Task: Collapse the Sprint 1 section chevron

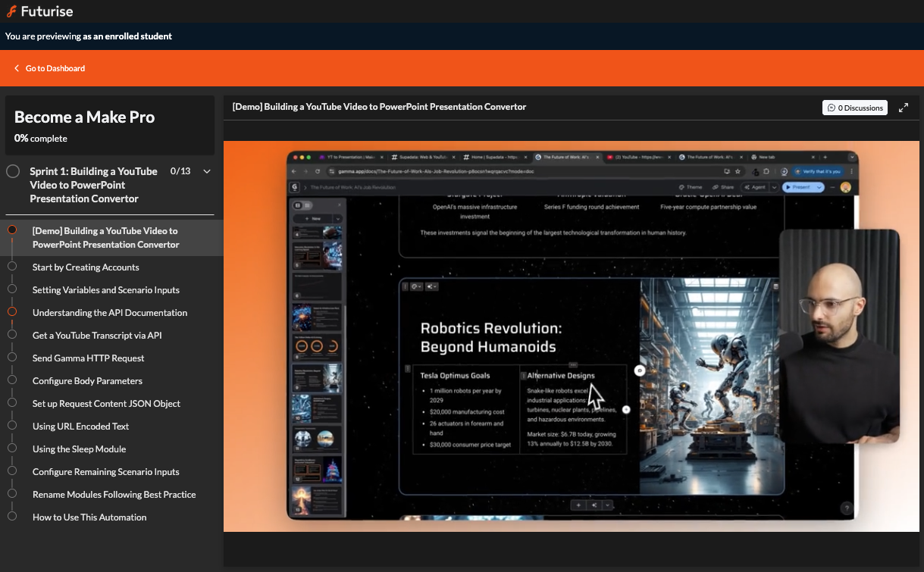Action: [207, 171]
